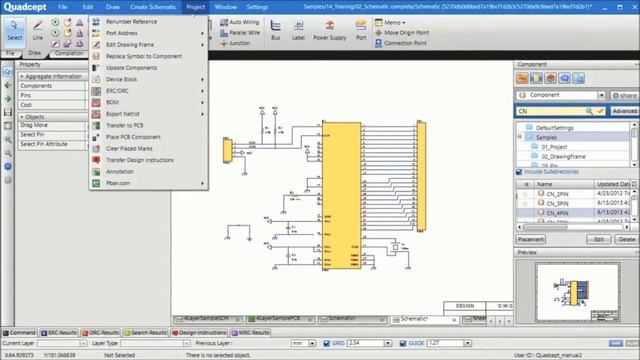Click Clear Placed Marks
Image resolution: width=640 pixels, height=360 pixels.
(x=149, y=149)
